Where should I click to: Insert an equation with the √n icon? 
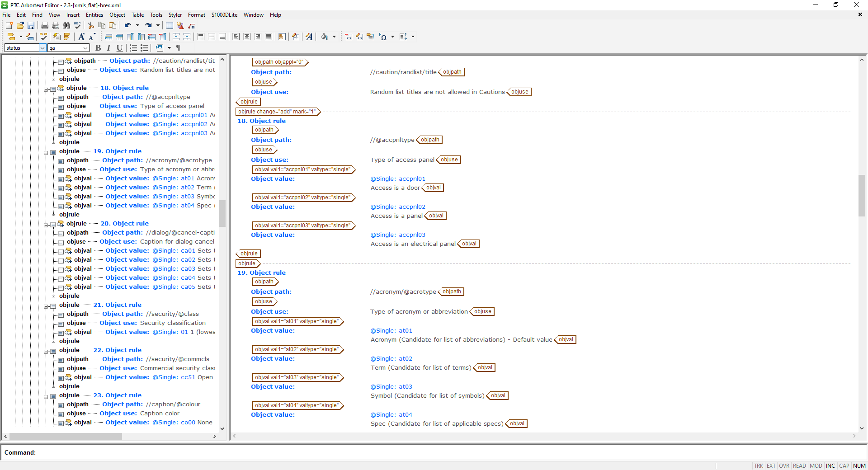(x=191, y=26)
